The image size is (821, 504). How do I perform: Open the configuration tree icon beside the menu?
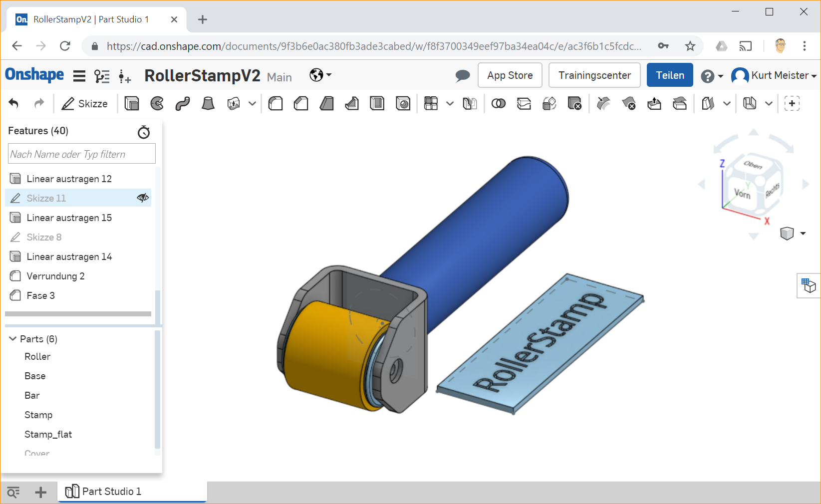pos(102,76)
